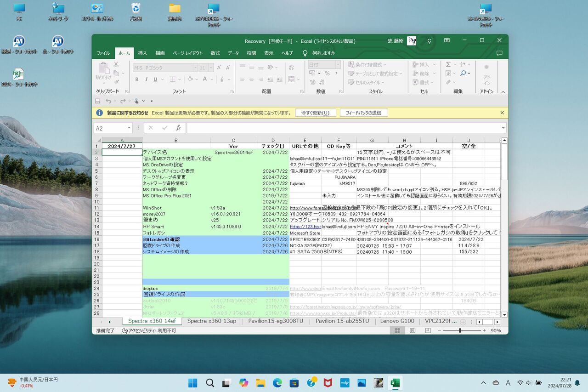Click the zoom in plus button
The height and width of the screenshot is (392, 588).
(484, 330)
